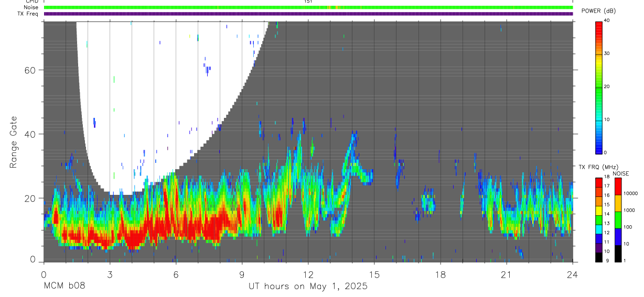Screen dimensions: 644x297
Task: Click the 60 range gate tick label
Action: tap(29, 70)
